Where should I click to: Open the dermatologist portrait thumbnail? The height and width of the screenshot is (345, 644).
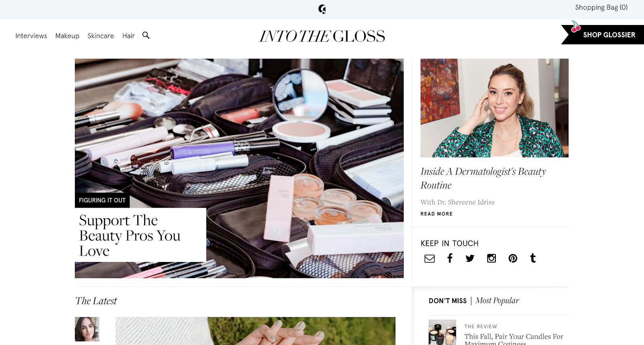[x=494, y=108]
